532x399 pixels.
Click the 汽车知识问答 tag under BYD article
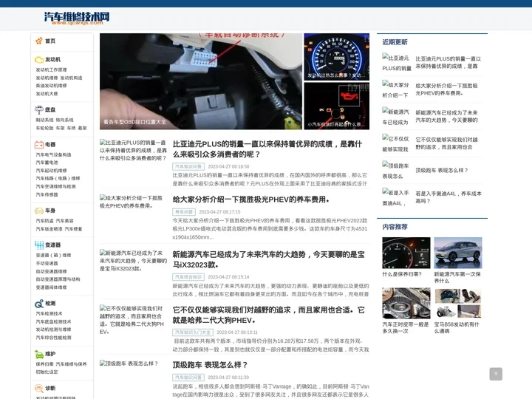[x=188, y=166]
